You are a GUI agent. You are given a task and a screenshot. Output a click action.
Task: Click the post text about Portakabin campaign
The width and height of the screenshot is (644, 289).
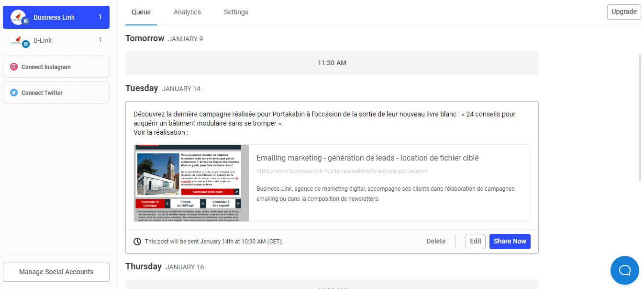coord(324,123)
